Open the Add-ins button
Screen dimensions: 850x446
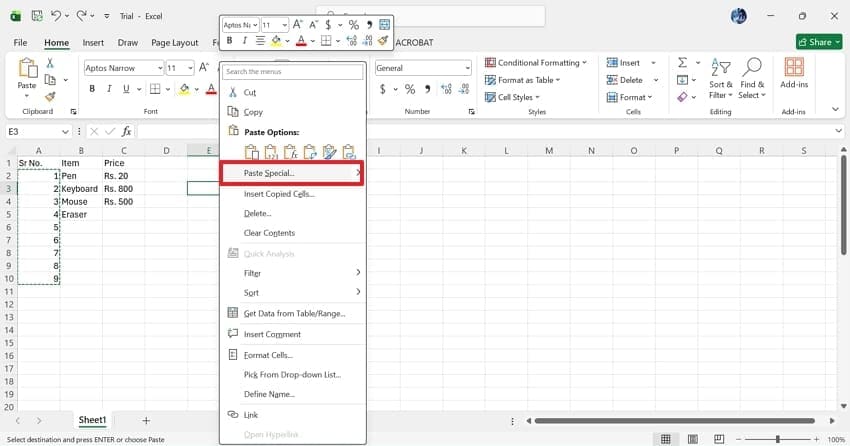[x=794, y=73]
